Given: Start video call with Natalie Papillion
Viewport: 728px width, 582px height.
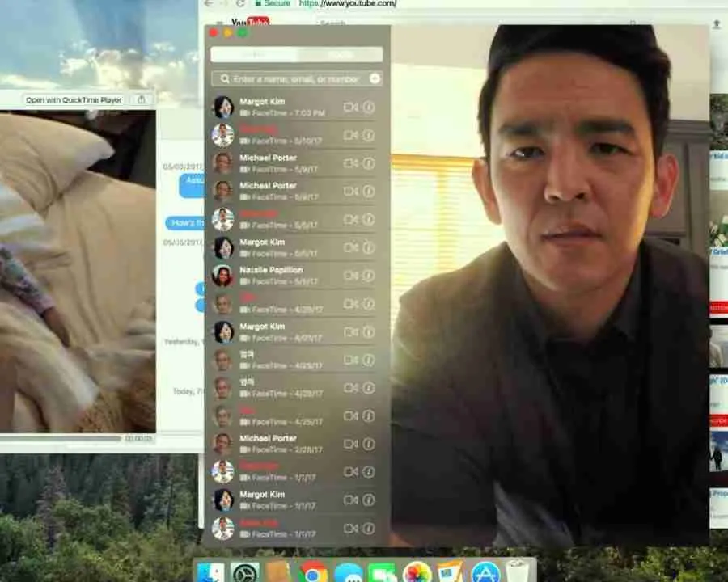Looking at the screenshot, I should (350, 276).
